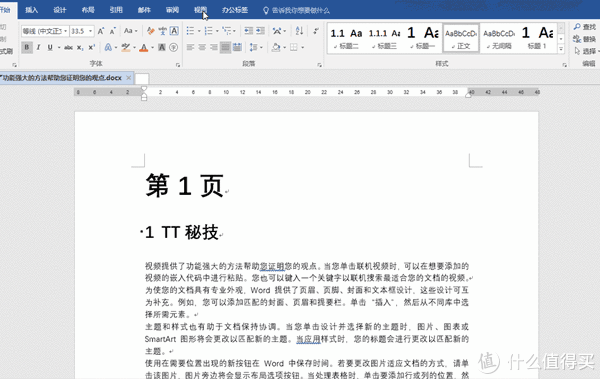Apply red font color

(144, 47)
